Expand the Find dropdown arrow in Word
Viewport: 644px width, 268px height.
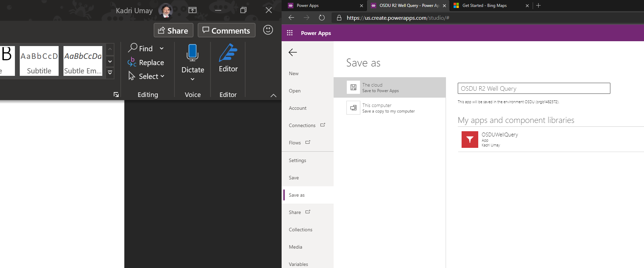162,48
